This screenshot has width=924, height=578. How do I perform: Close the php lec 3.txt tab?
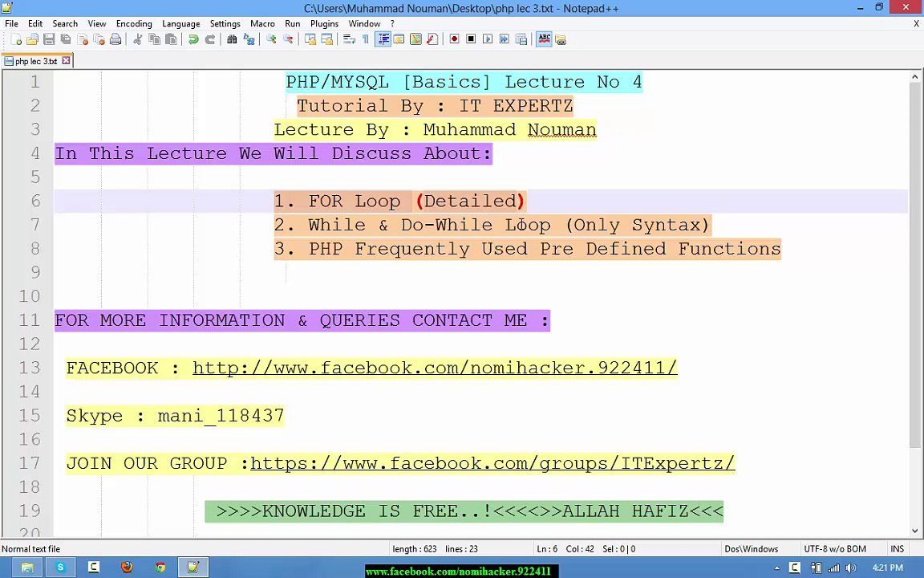[66, 60]
